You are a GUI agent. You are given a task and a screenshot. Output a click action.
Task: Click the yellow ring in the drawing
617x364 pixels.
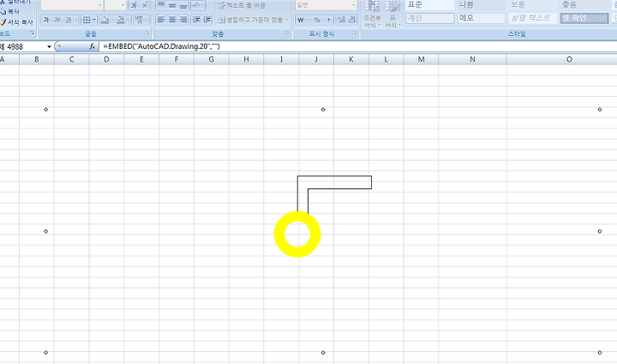pyautogui.click(x=297, y=252)
